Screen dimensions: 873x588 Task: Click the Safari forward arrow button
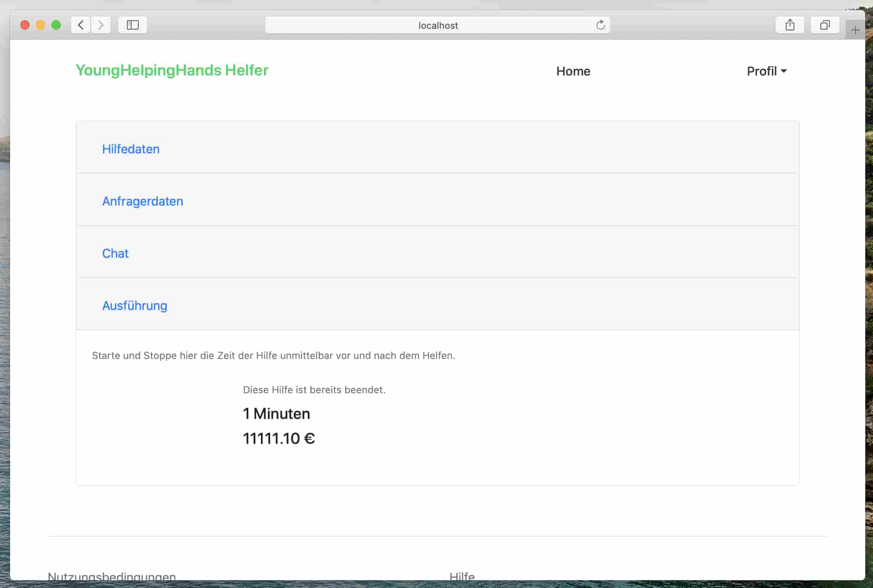101,25
